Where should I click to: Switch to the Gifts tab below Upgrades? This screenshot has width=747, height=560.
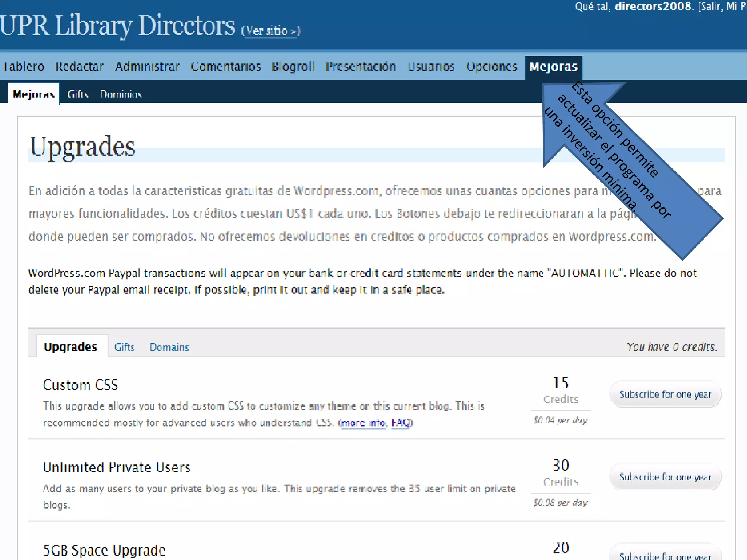[x=124, y=347]
